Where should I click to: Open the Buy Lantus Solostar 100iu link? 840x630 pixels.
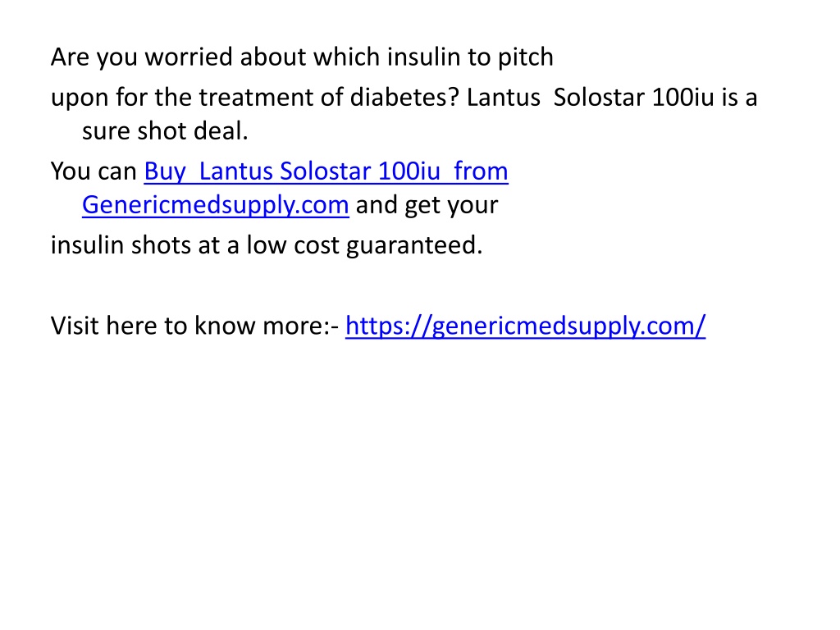[x=326, y=171]
